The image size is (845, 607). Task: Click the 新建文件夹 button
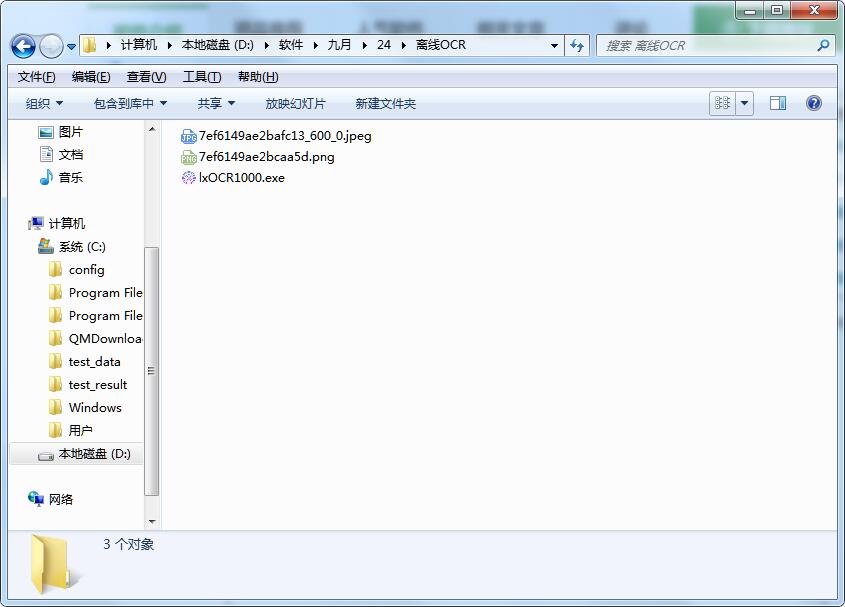385,103
